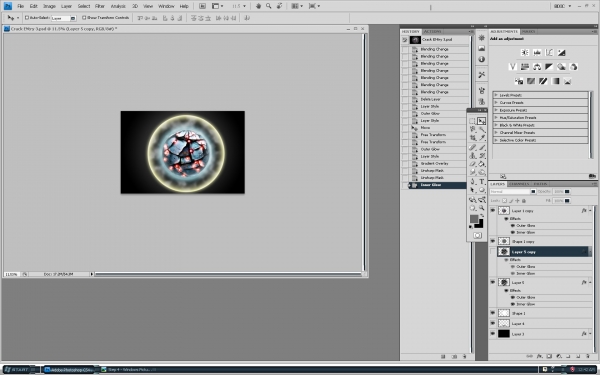Add a Vibrance adjustment
Image resolution: width=600 pixels, height=375 pixels.
(513, 67)
